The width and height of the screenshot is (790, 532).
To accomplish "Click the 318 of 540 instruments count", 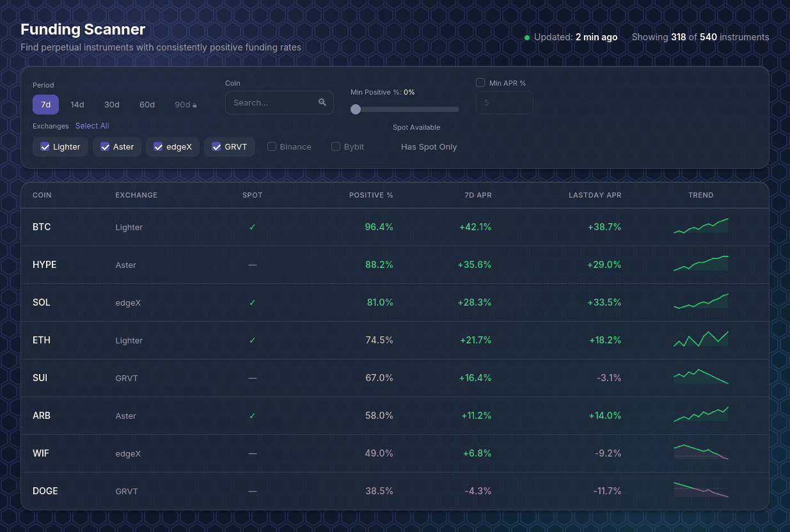I will (700, 37).
